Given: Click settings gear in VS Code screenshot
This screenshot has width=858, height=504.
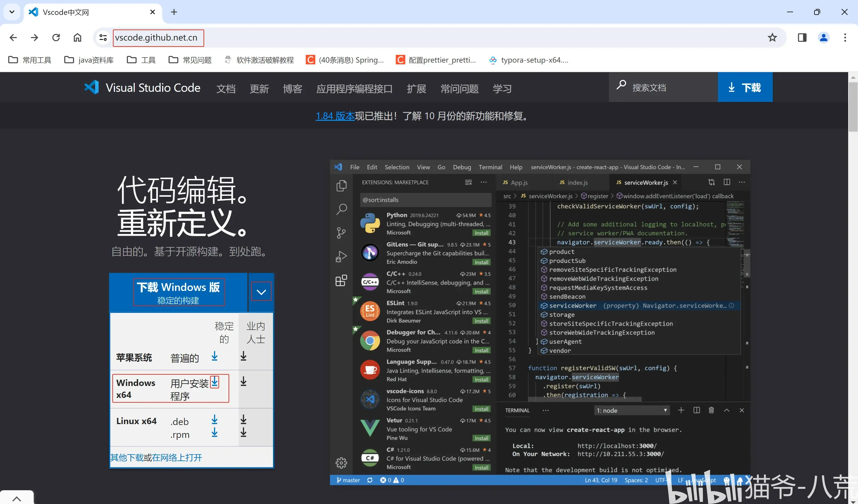Looking at the screenshot, I should 341,463.
